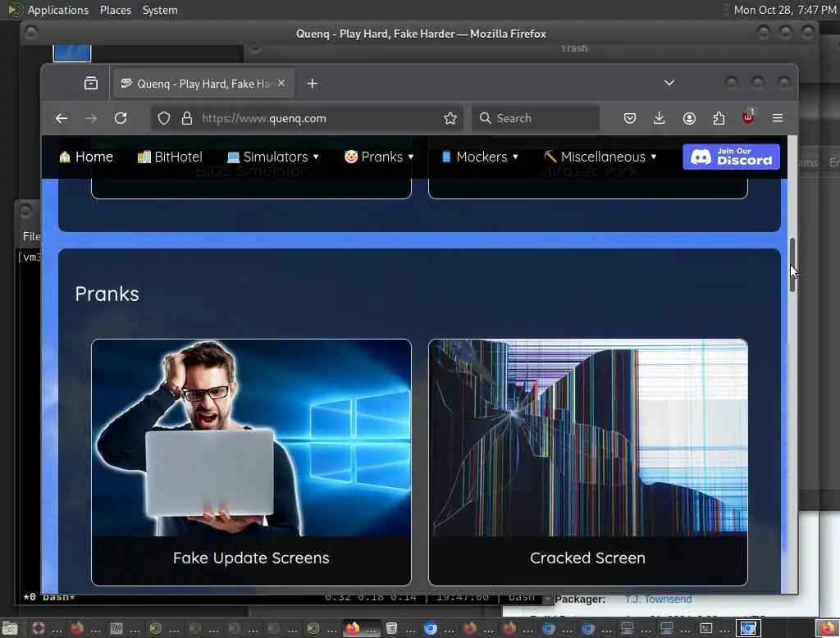Open the Firefox downloads panel
The width and height of the screenshot is (840, 638).
coord(660,118)
